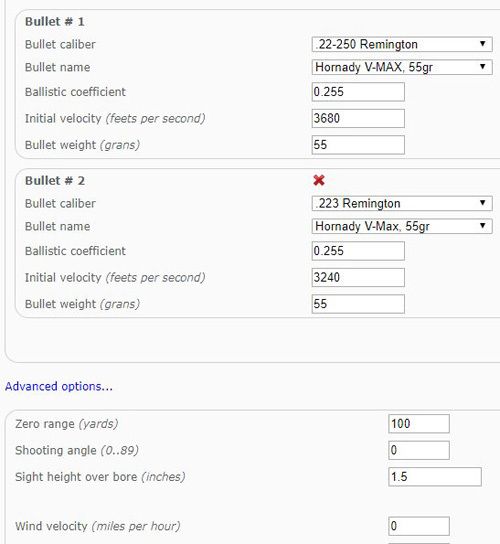Click Bullet #2 weight field
The height and width of the screenshot is (544, 500).
358,304
